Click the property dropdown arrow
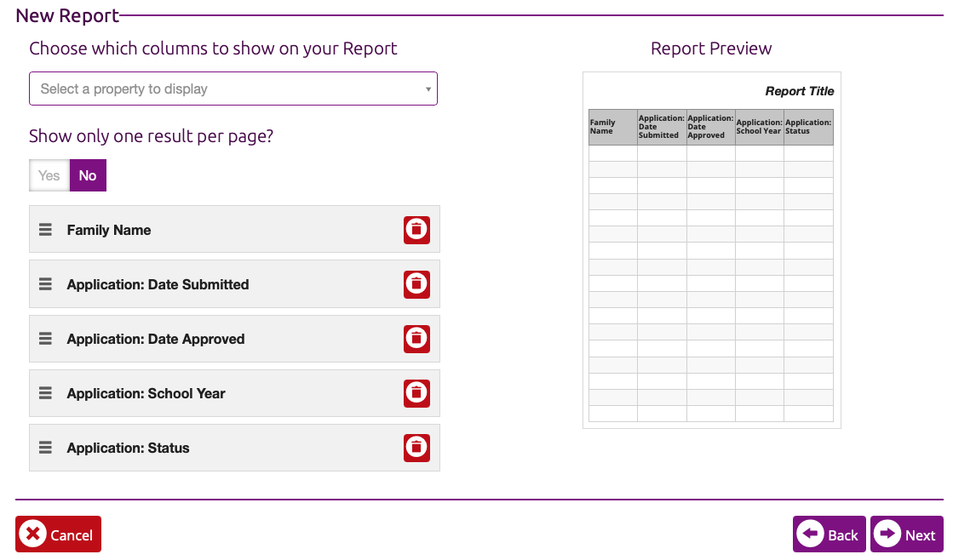953x560 pixels. pos(428,89)
